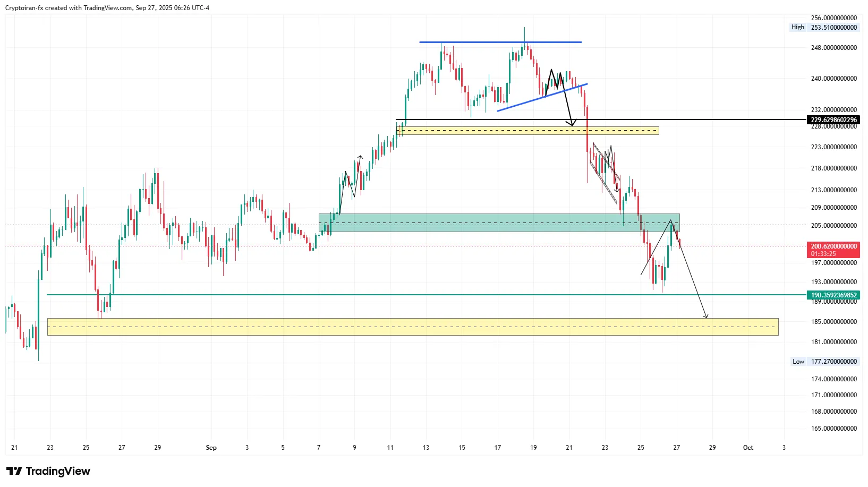The height and width of the screenshot is (487, 868).
Task: Click the black arrowhead pointing at 229 level
Action: click(571, 124)
